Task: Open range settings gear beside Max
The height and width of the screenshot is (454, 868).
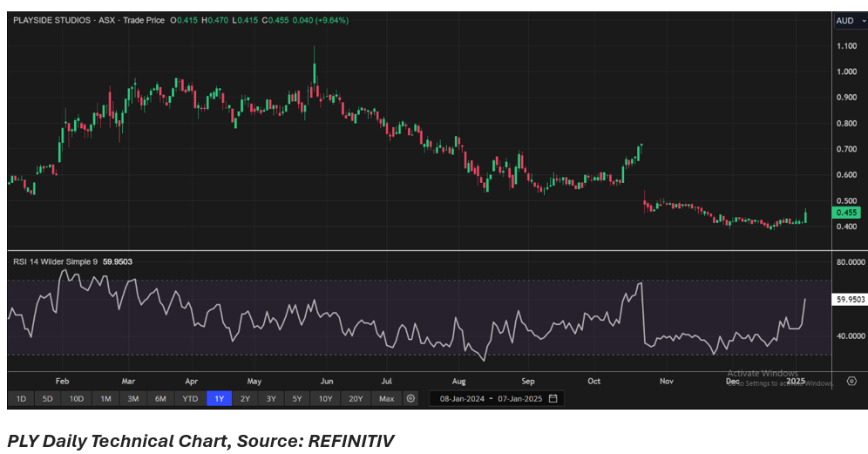Action: click(410, 398)
